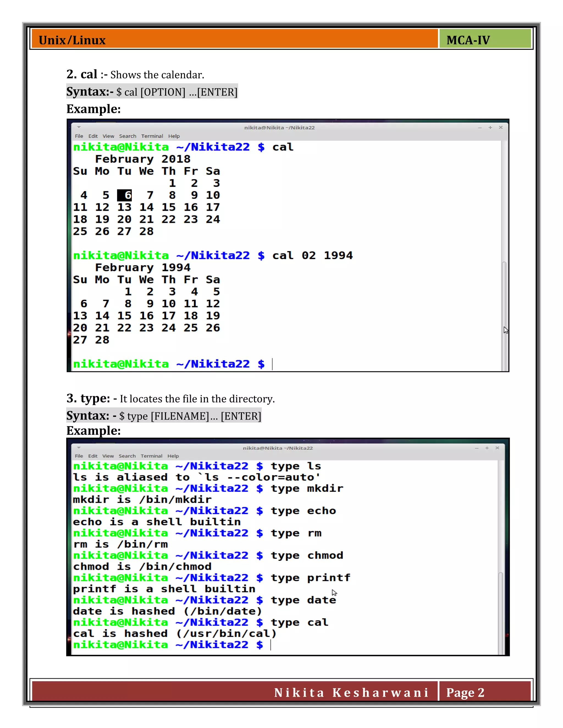Click 'ls is aliased to' output line

coord(197,477)
